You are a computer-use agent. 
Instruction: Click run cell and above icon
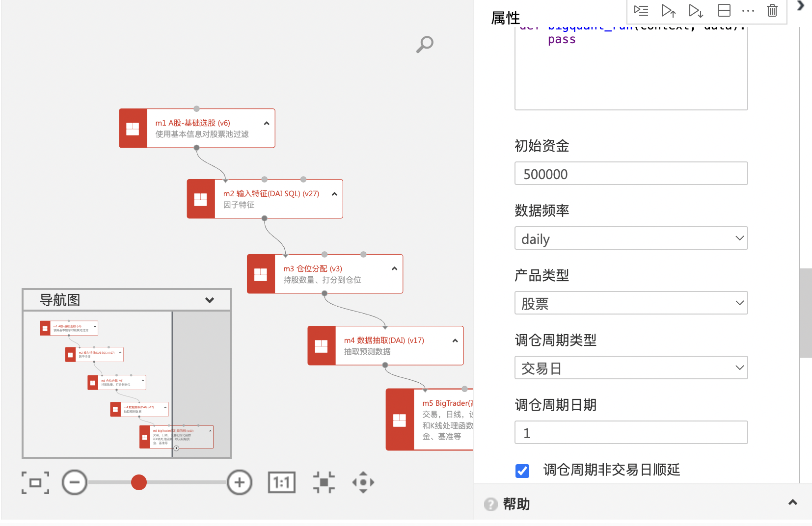(x=668, y=10)
